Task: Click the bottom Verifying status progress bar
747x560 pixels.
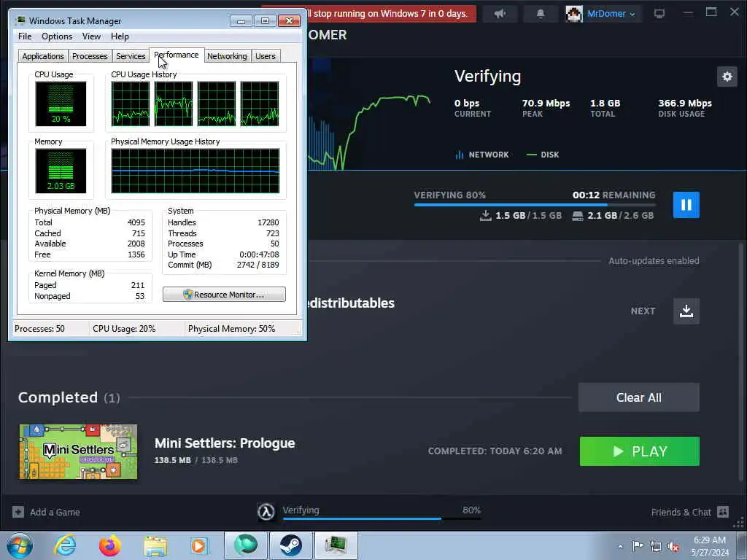Action: (382, 518)
